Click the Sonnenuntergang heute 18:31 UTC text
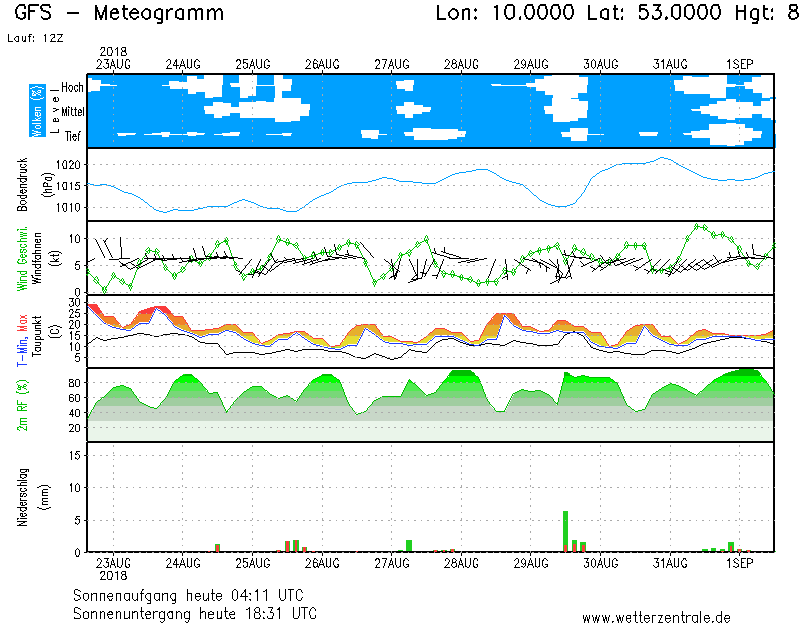Viewport: 800px width, 625px height. tap(195, 612)
